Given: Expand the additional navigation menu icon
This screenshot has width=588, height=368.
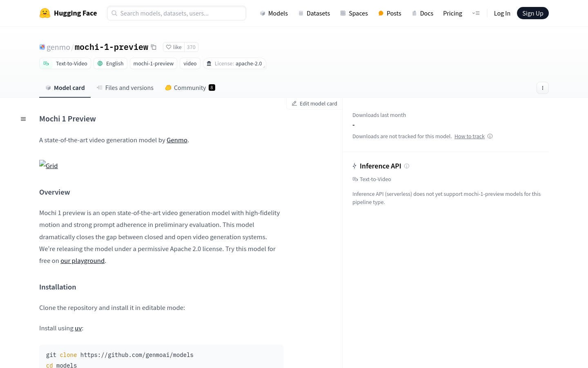Looking at the screenshot, I should pos(476,13).
